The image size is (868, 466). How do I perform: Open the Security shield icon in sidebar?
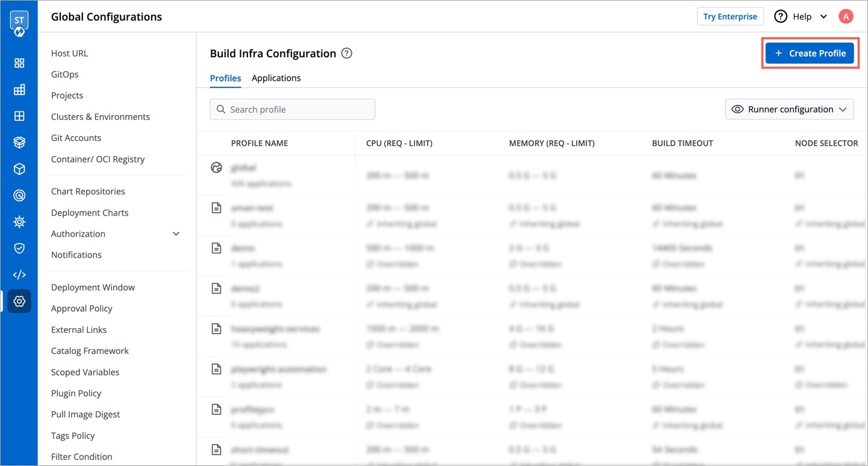tap(19, 248)
